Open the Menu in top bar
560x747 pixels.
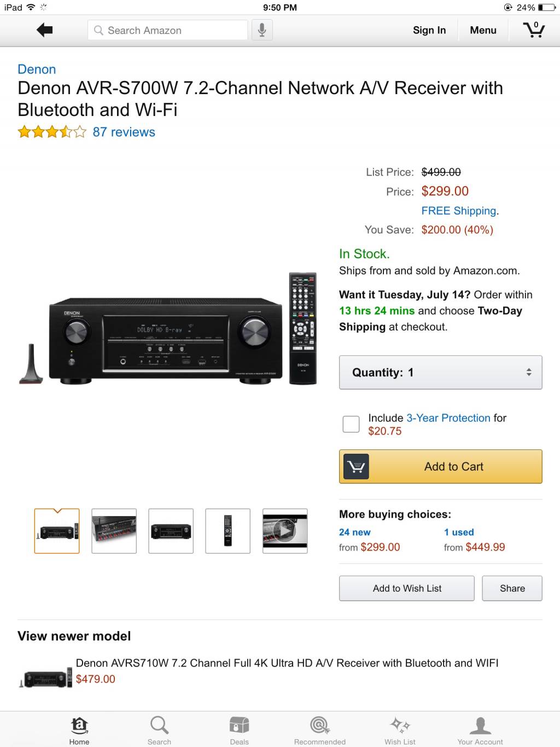pos(483,30)
